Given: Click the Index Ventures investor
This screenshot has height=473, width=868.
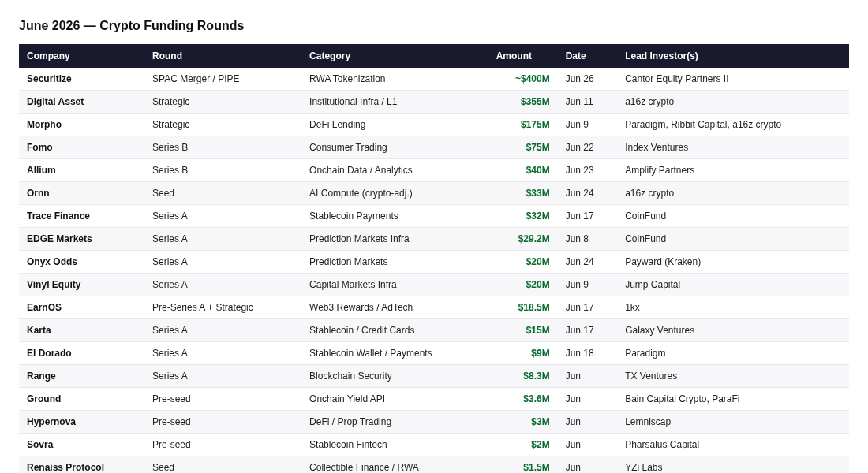Looking at the screenshot, I should point(657,147).
